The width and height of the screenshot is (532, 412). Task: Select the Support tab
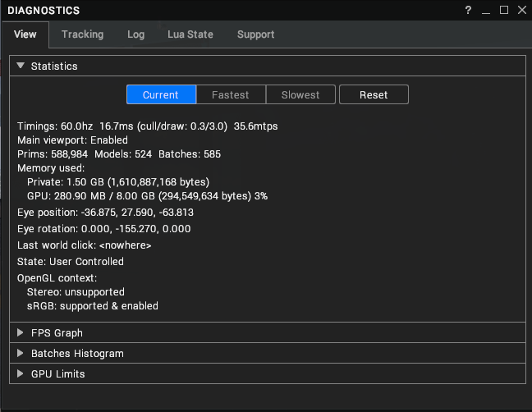tap(255, 34)
